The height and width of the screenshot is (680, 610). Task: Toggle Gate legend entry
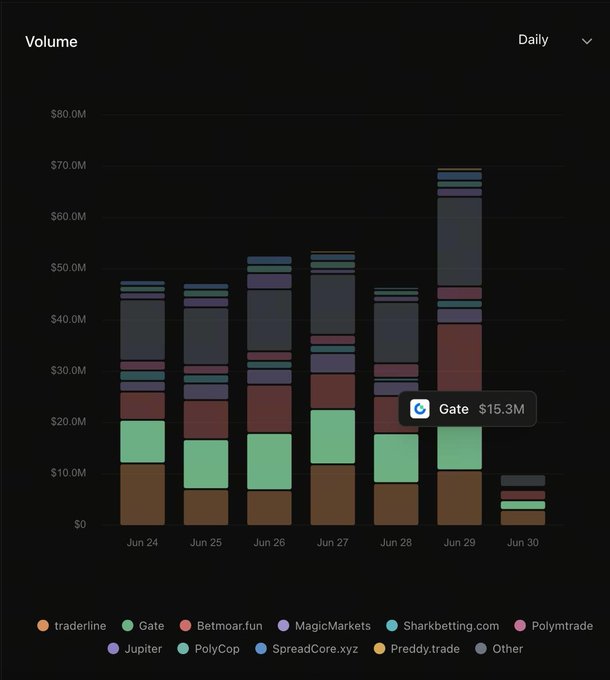(x=143, y=626)
